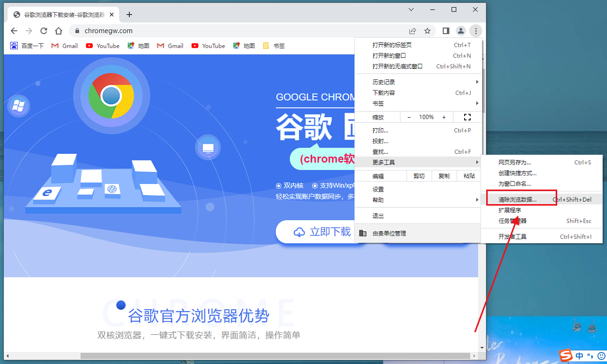Choose 打印... in the Chrome menu
607x364 pixels.
[x=418, y=131]
